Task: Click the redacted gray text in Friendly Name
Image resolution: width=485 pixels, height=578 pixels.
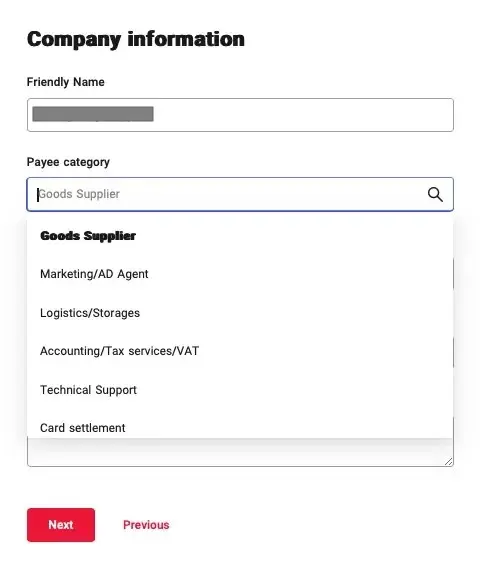Action: pos(93,114)
